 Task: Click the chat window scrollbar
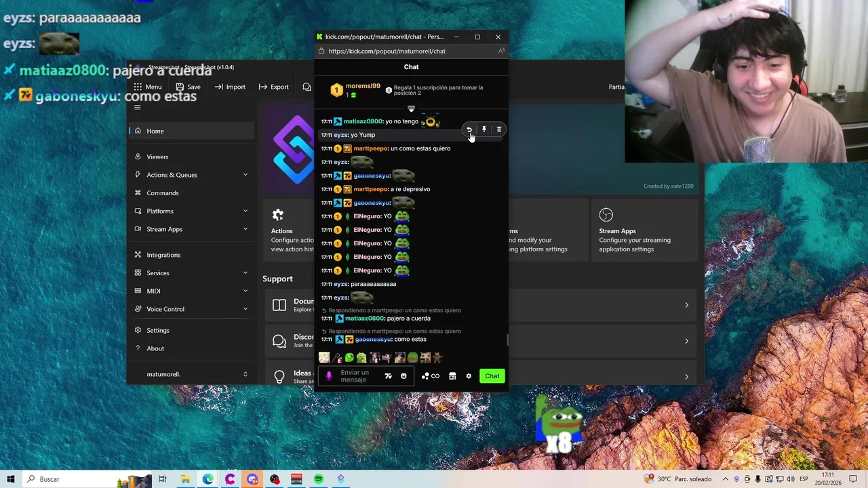pyautogui.click(x=507, y=340)
